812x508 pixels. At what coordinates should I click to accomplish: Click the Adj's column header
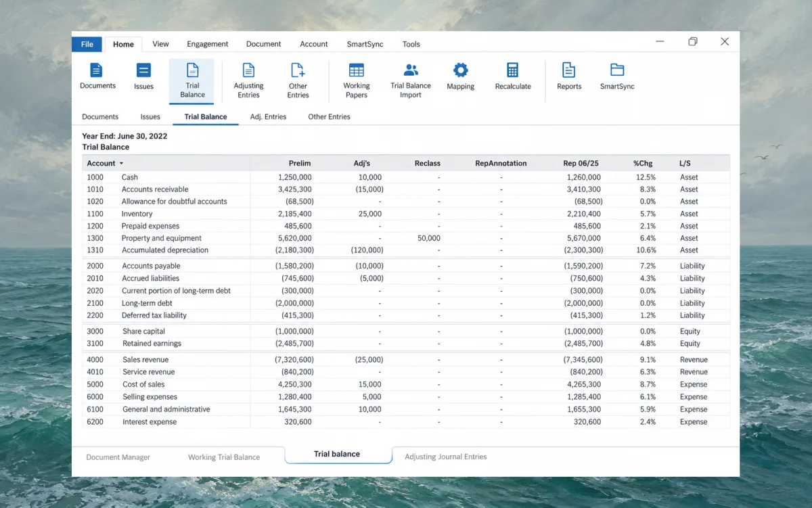click(x=362, y=164)
